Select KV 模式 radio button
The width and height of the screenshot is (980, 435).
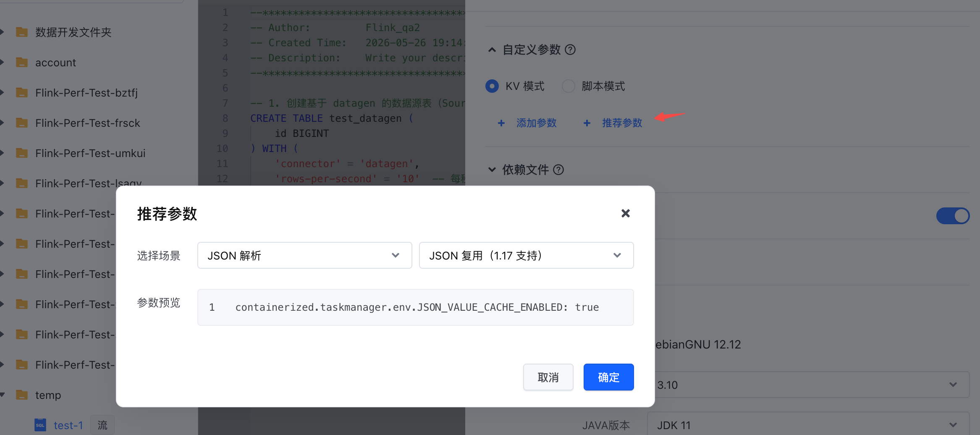[x=492, y=86]
